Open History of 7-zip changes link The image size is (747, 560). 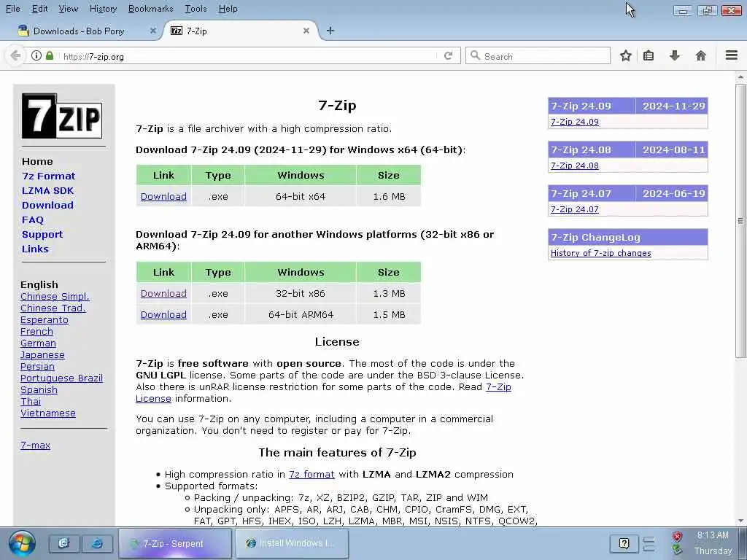pos(601,253)
